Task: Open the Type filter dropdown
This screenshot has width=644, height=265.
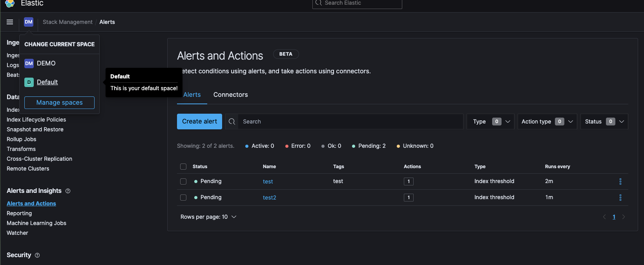Action: [x=491, y=122]
